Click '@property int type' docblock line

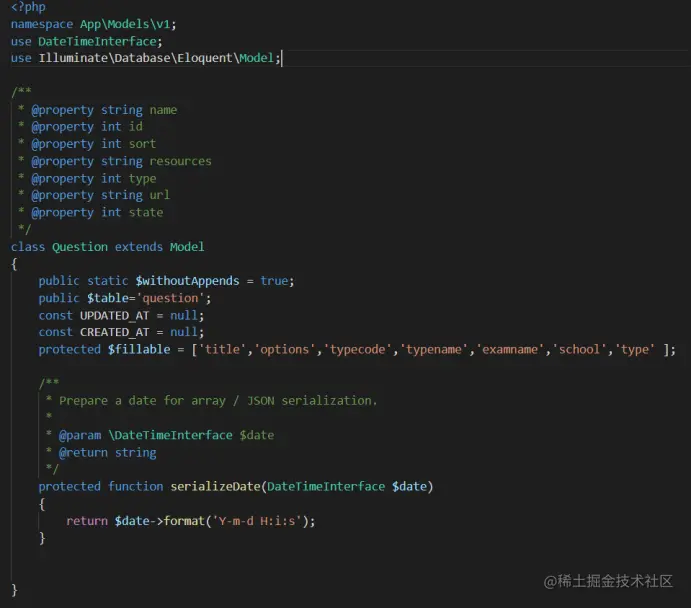point(94,179)
